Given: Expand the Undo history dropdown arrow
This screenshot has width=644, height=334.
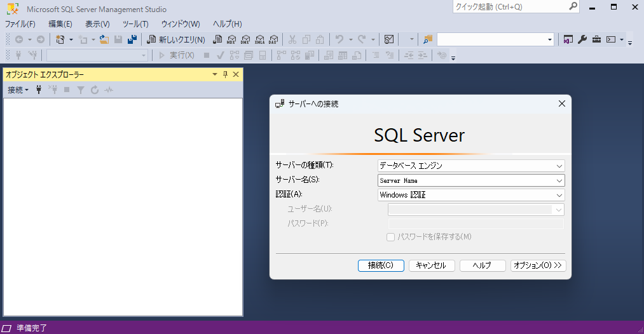Looking at the screenshot, I should tap(351, 39).
